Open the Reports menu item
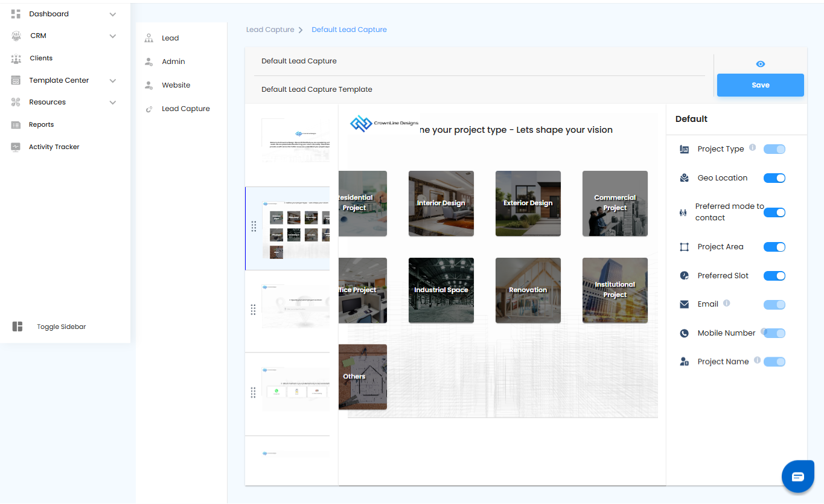 tap(41, 125)
